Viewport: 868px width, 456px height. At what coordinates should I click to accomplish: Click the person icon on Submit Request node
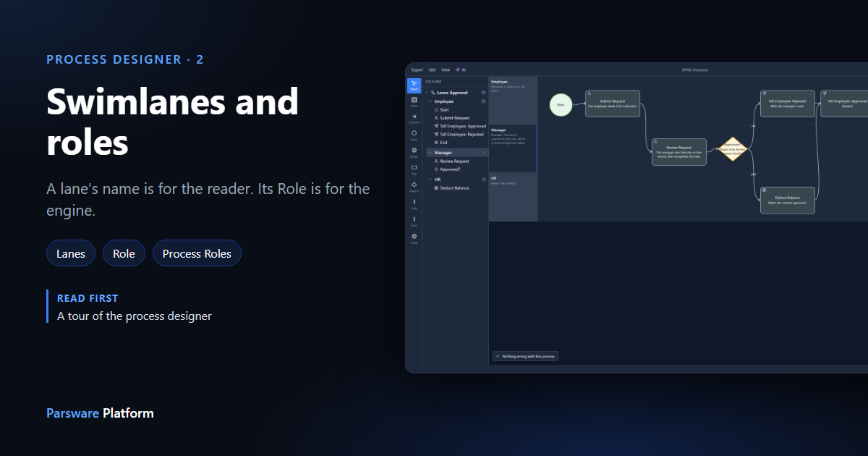tap(590, 93)
